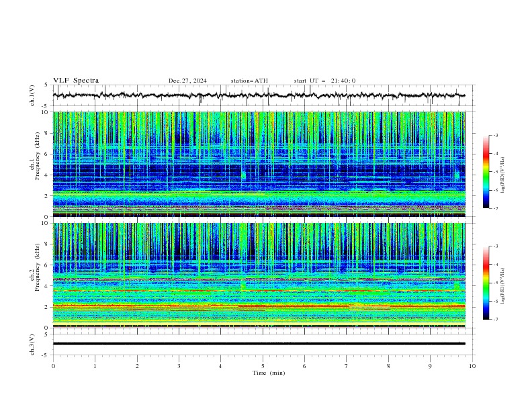Click the final time axis tick label '10'
Viewport: 532px width, 411px height.
point(472,366)
